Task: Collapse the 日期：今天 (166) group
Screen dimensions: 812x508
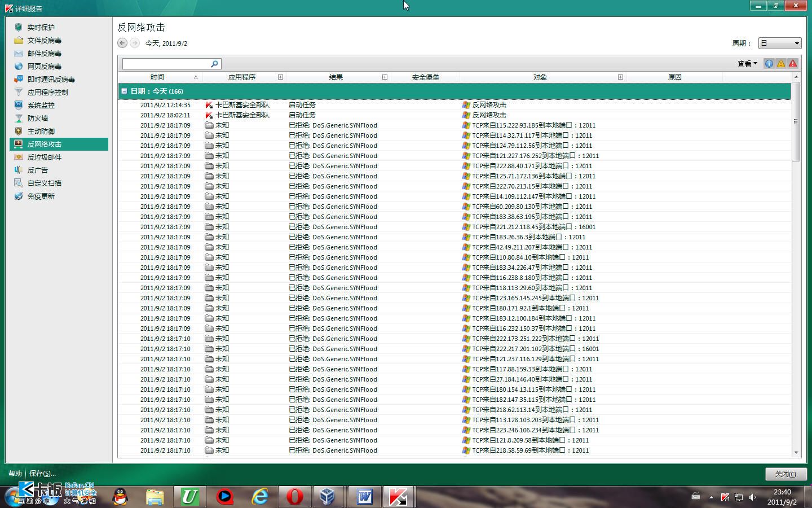Action: (x=124, y=91)
